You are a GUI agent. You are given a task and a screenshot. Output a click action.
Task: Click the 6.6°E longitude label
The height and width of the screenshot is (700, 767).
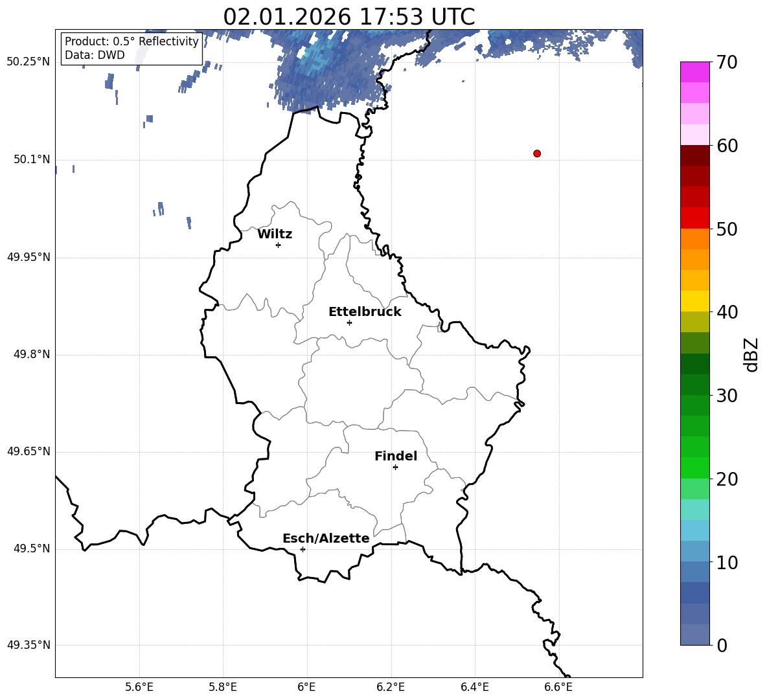pos(558,687)
